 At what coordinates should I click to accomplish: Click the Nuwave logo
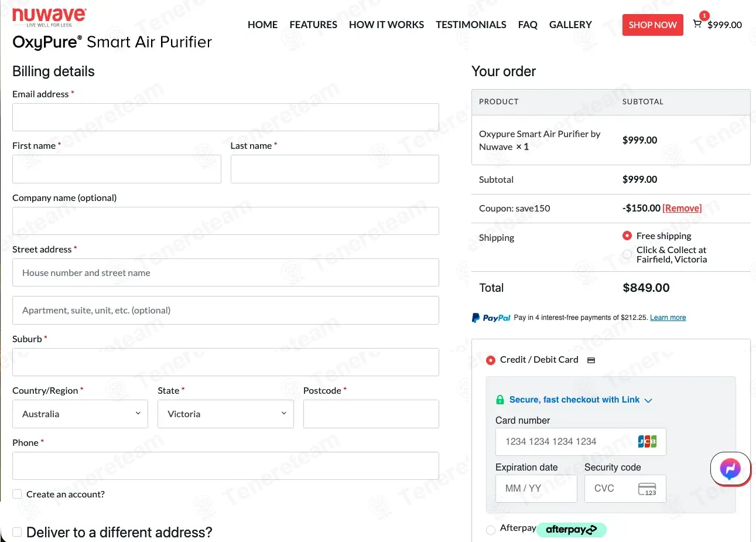coord(50,18)
